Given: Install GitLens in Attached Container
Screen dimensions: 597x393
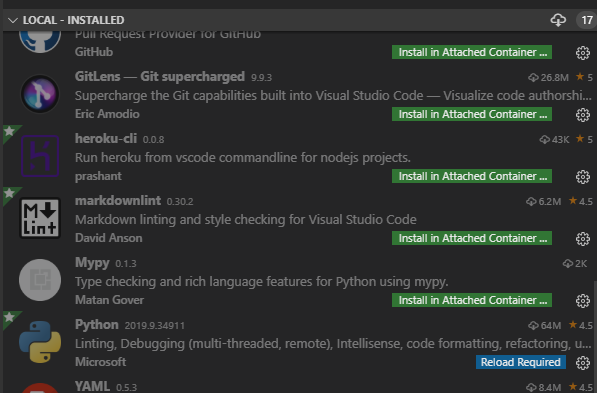Looking at the screenshot, I should (472, 114).
